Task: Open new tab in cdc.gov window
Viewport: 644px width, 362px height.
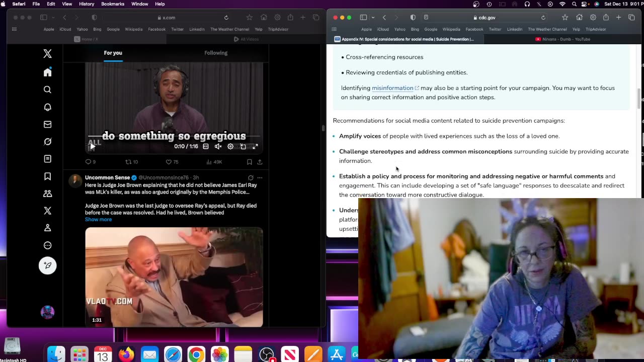Action: pyautogui.click(x=618, y=18)
